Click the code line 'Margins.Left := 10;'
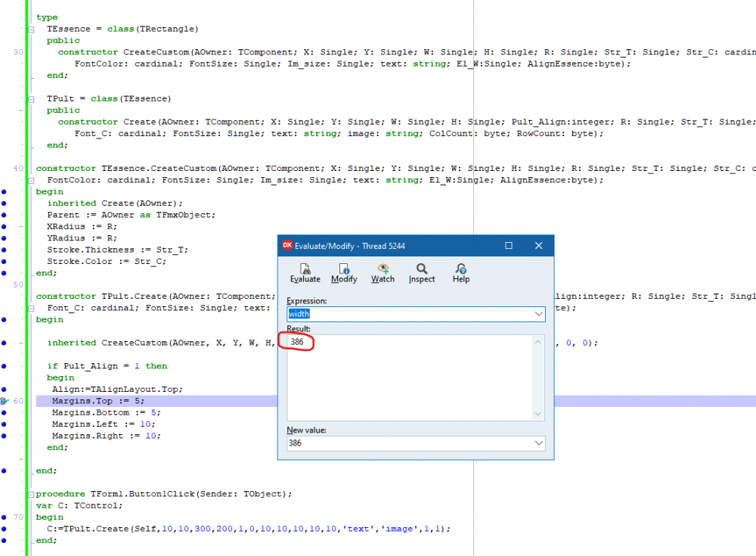Screen dimensions: 756x556 [104, 424]
